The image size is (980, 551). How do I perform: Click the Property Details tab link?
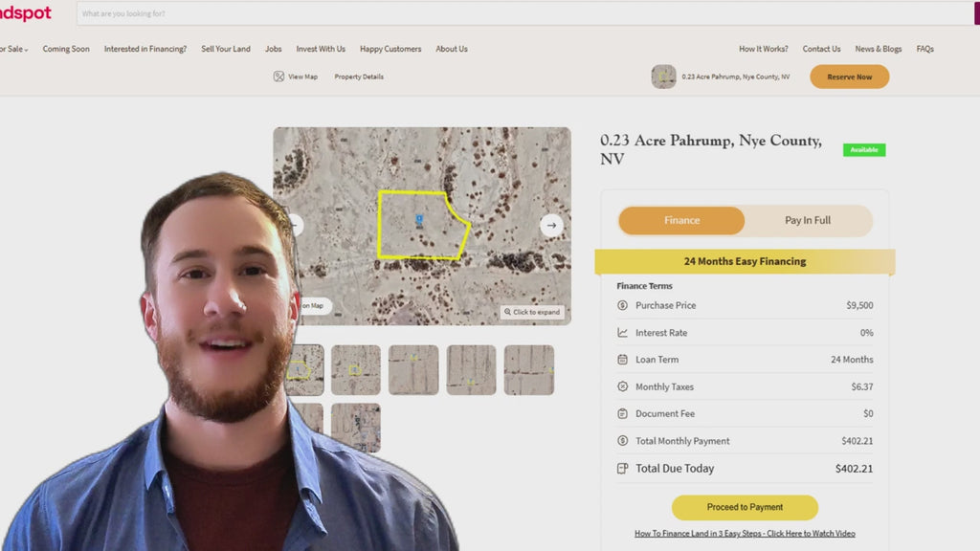pyautogui.click(x=359, y=77)
